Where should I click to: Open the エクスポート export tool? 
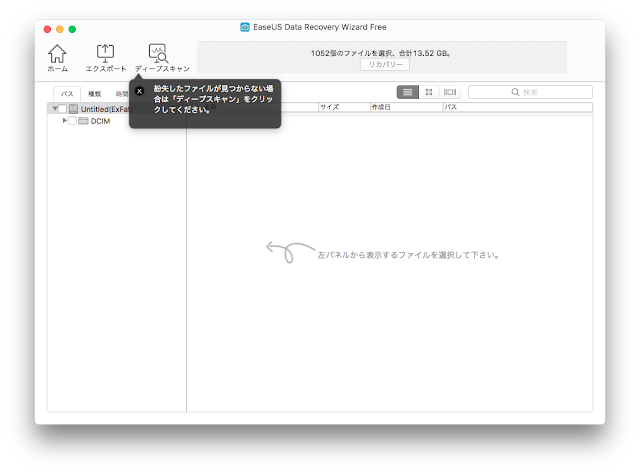click(x=105, y=58)
